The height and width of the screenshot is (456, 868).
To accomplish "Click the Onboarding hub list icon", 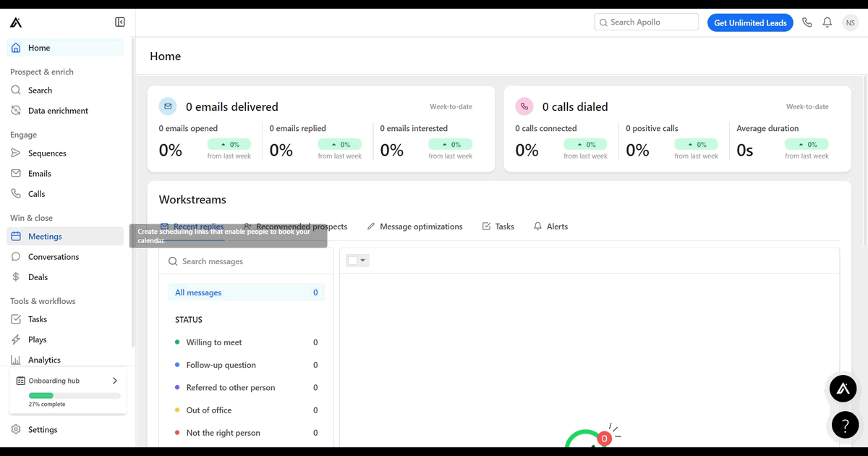I will 21,381.
